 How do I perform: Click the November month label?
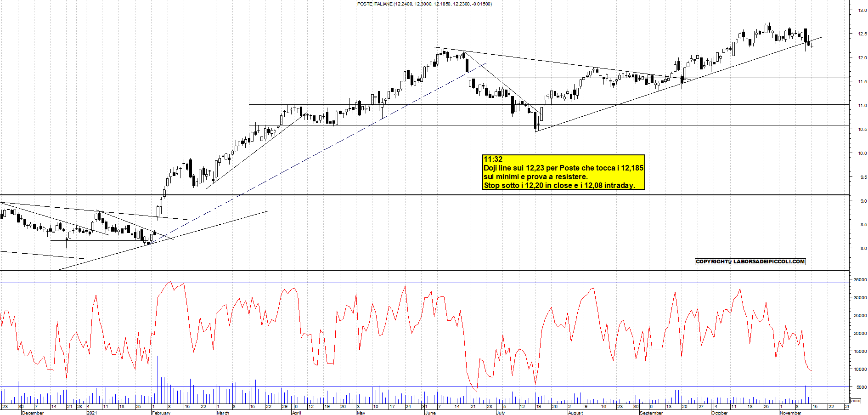click(x=790, y=413)
